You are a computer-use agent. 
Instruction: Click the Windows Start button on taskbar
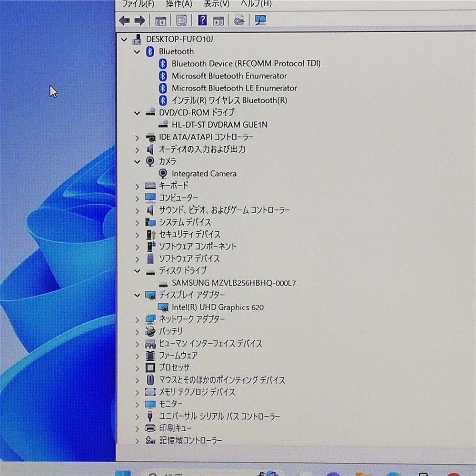pyautogui.click(x=123, y=473)
